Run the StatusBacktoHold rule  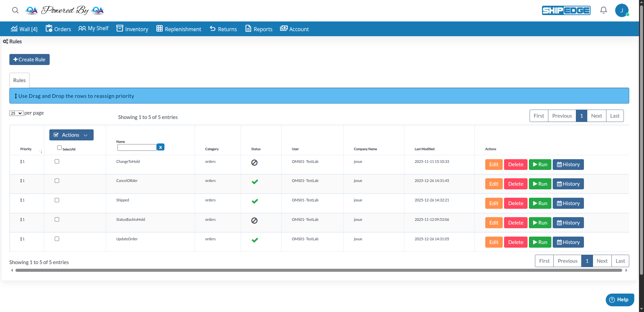[x=540, y=223]
